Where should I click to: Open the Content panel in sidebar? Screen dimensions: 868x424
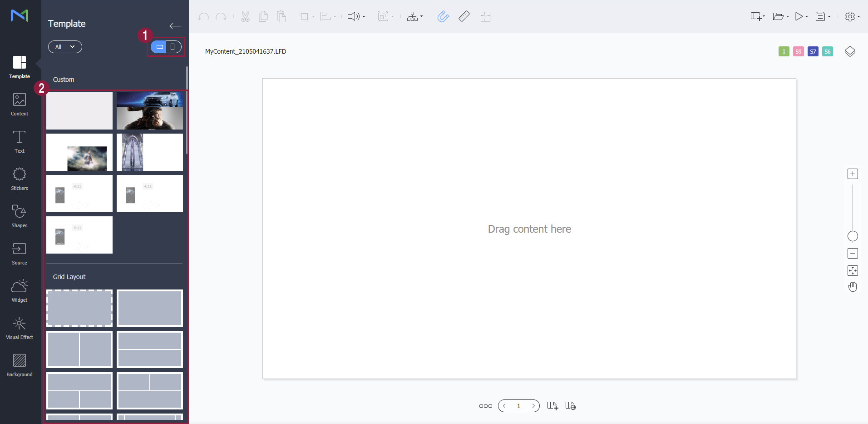point(20,105)
